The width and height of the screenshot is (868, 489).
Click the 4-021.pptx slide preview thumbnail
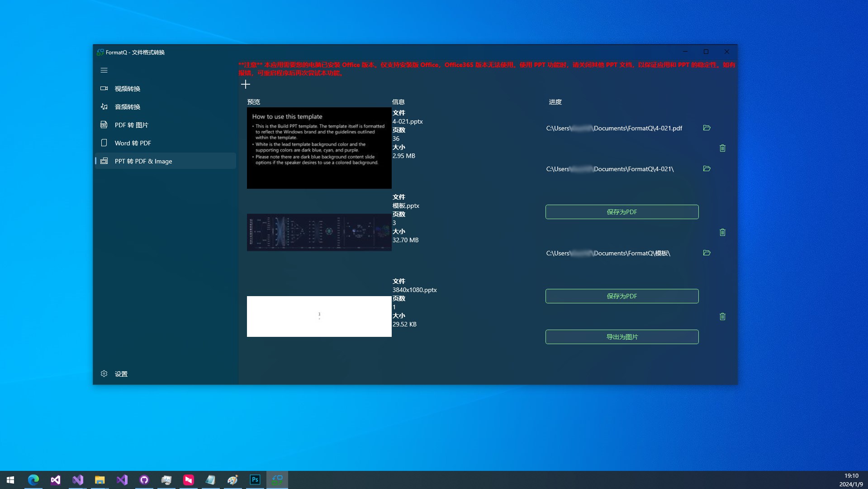tap(319, 148)
